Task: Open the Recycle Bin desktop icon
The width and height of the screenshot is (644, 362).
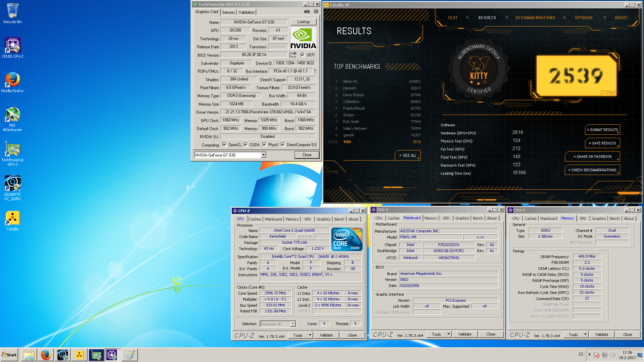Action: (x=12, y=13)
